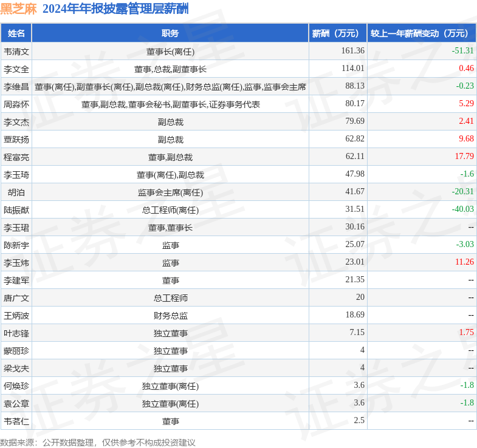Click the 黑芝麻 title text
The height and width of the screenshot is (448, 477).
coord(18,9)
